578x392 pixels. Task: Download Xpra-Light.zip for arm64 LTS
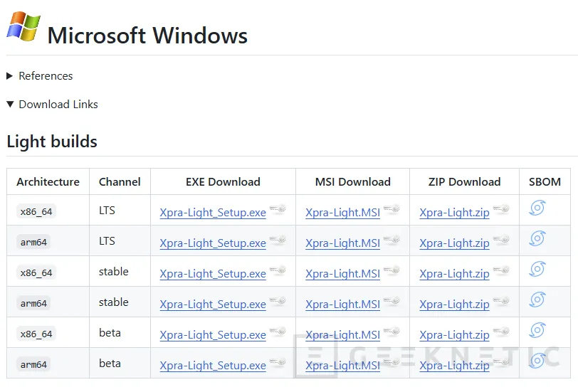click(x=454, y=243)
